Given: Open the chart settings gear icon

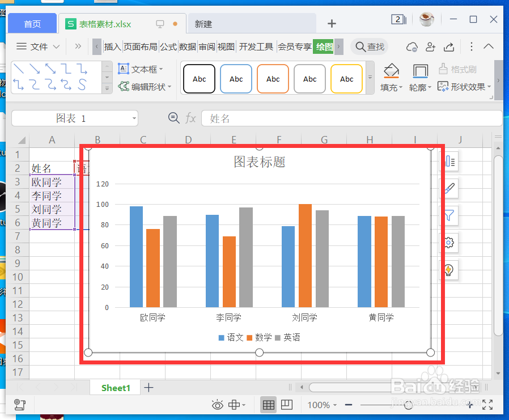Looking at the screenshot, I should pos(449,243).
